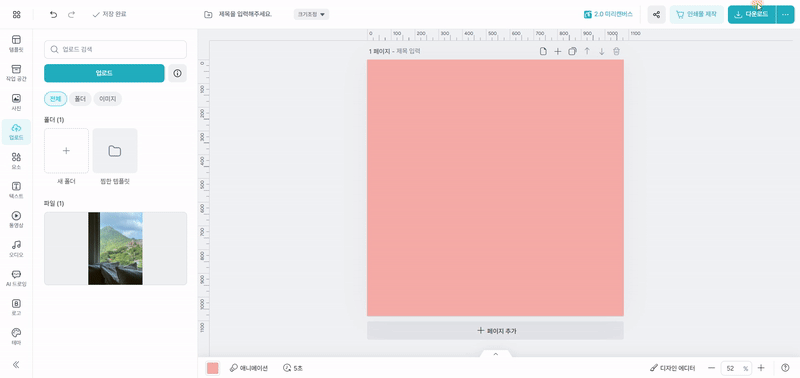Open the more options ellipsis beside download
This screenshot has width=800, height=378.
(x=785, y=14)
